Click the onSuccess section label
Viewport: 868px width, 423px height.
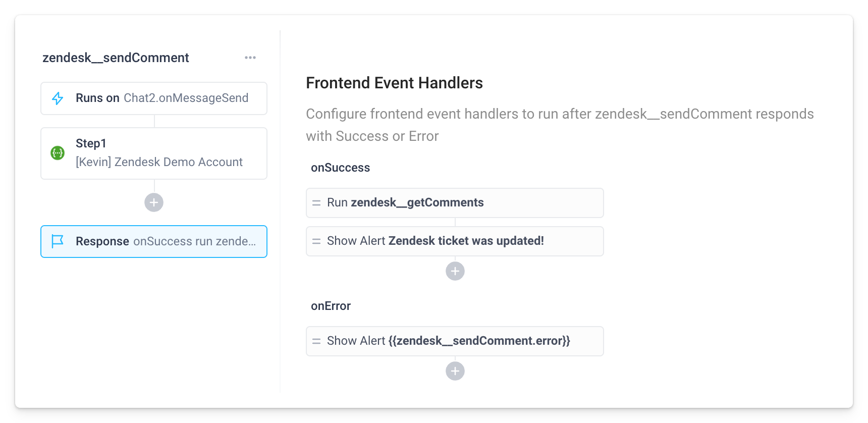click(x=340, y=168)
